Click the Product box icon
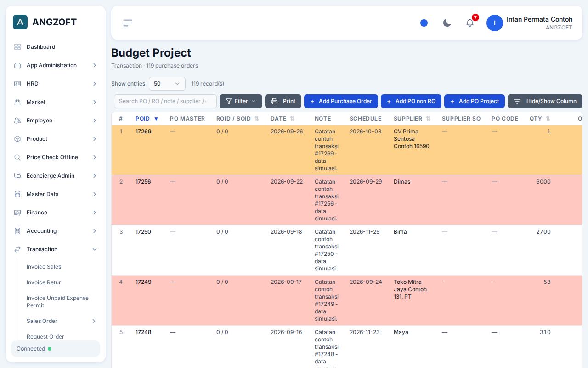The image size is (588, 368). pos(17,139)
